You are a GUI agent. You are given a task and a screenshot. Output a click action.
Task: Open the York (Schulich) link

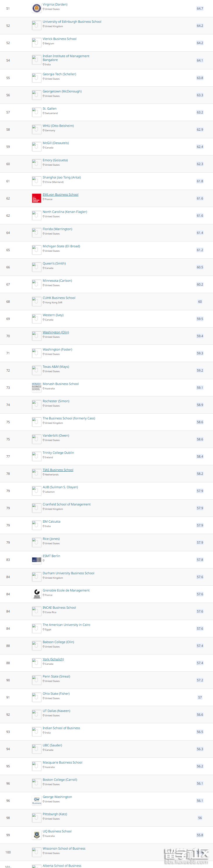point(53,659)
